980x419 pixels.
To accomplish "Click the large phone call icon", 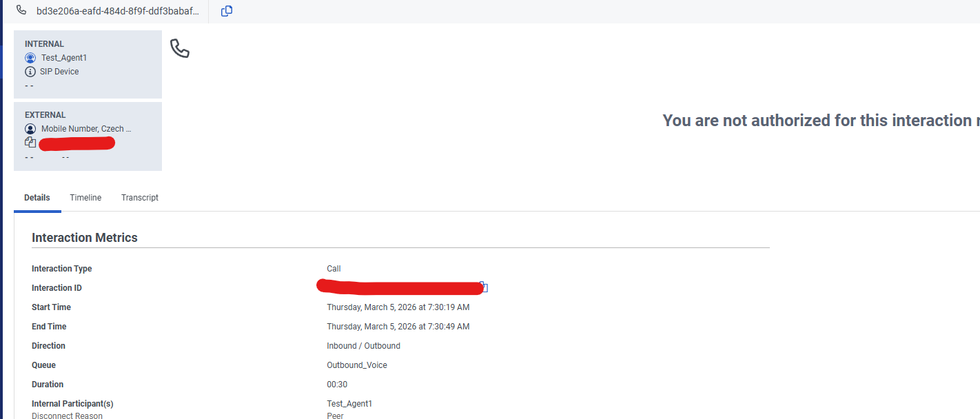I will tap(180, 48).
